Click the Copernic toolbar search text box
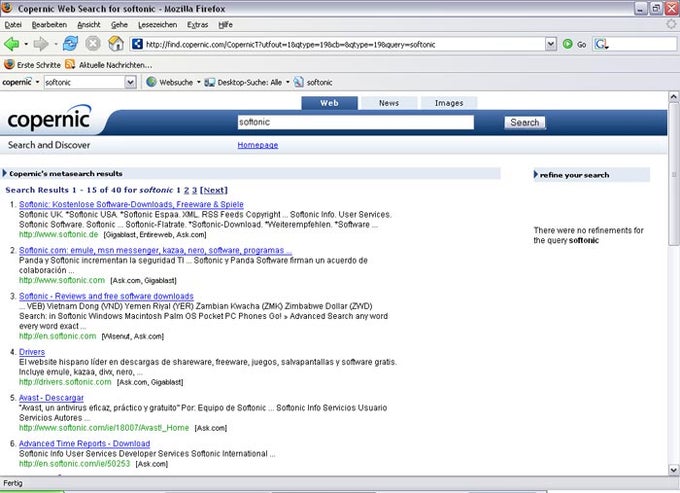The image size is (680, 493). click(x=85, y=82)
